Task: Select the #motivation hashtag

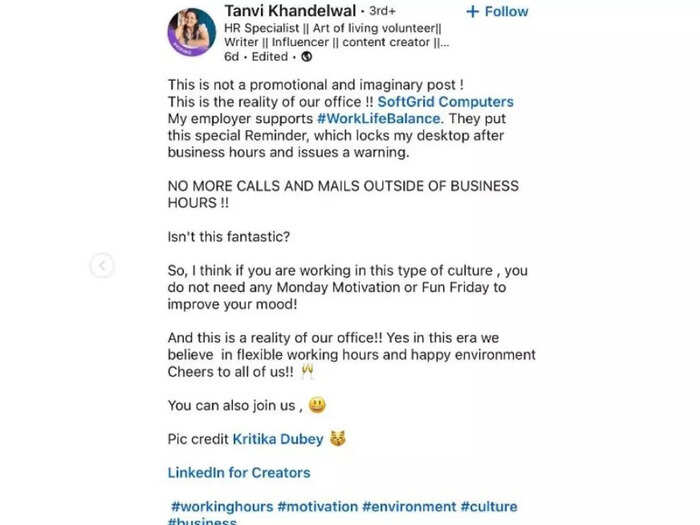Action: click(x=317, y=507)
